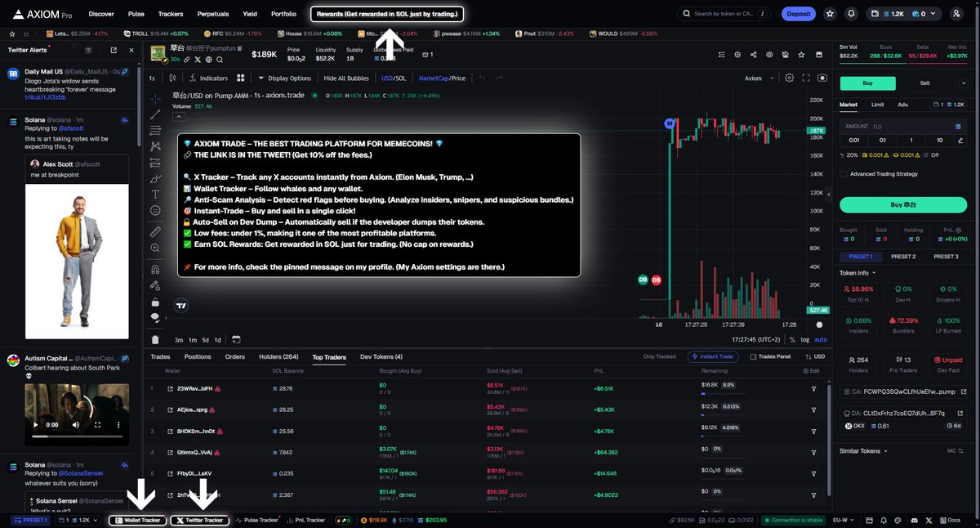Toggle Trades Panel button
This screenshot has height=528, width=980.
(x=770, y=356)
